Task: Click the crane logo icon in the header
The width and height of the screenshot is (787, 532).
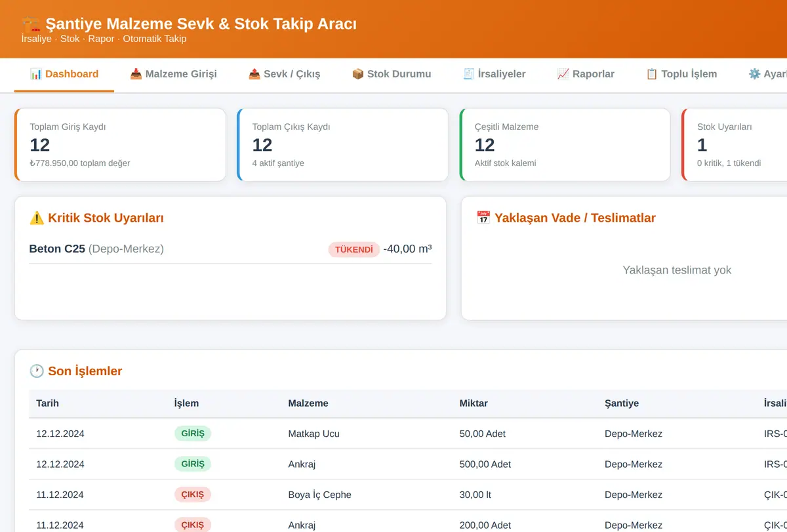Action: pos(31,25)
